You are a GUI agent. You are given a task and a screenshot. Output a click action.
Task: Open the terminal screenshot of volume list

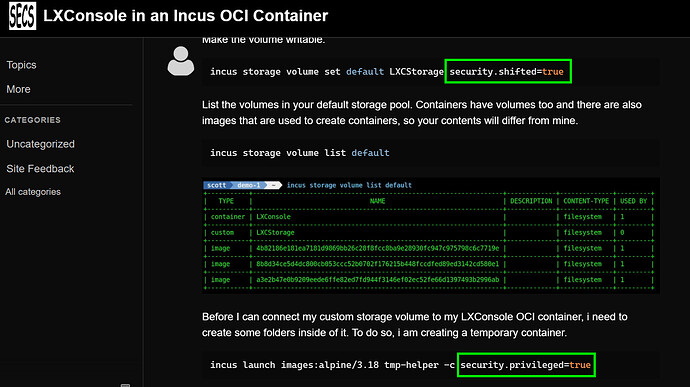click(430, 236)
